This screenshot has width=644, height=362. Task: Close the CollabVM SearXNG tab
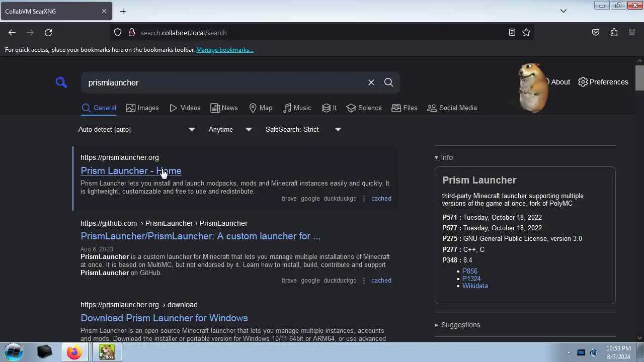[x=104, y=11]
